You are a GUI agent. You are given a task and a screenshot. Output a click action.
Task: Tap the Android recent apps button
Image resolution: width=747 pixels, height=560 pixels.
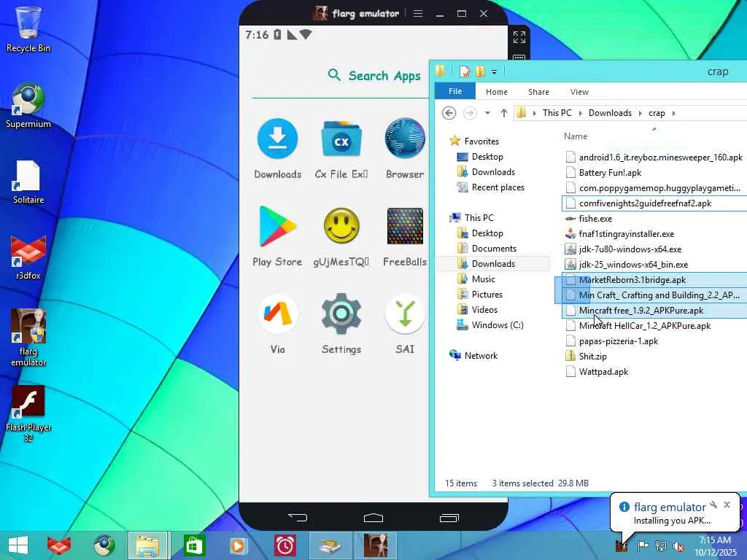pos(449,518)
